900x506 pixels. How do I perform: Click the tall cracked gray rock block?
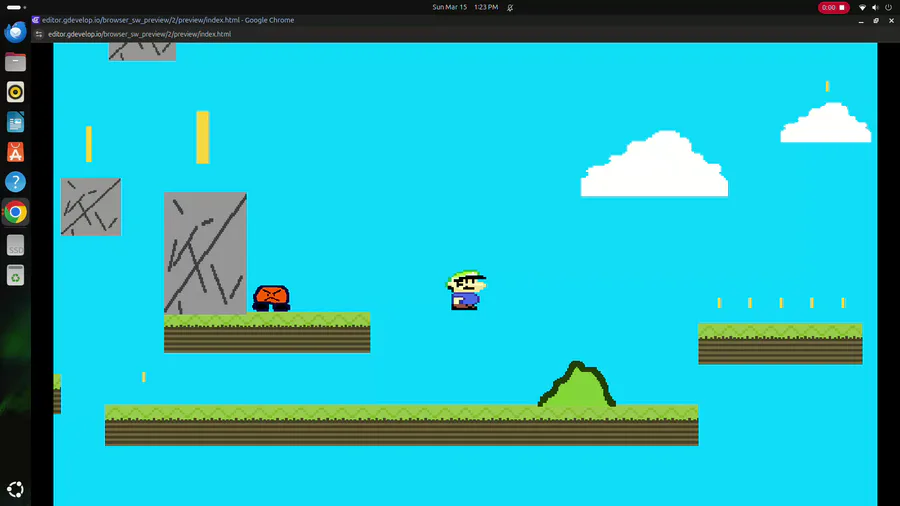[x=205, y=253]
